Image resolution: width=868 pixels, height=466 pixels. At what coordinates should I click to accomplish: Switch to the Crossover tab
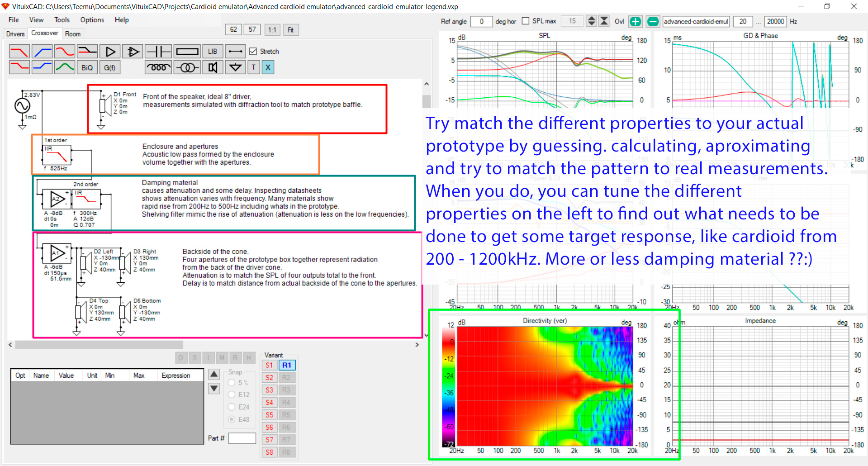pyautogui.click(x=44, y=33)
